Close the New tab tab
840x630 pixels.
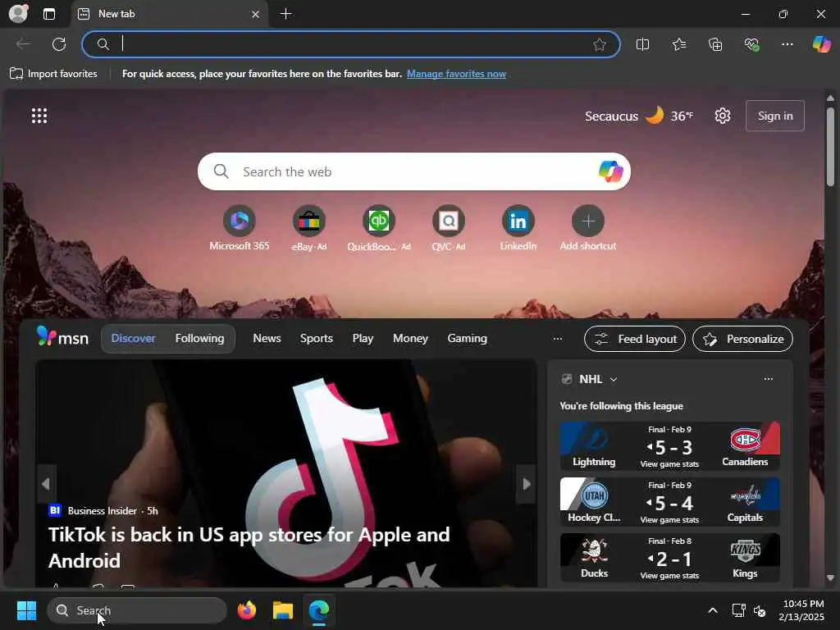pyautogui.click(x=256, y=15)
